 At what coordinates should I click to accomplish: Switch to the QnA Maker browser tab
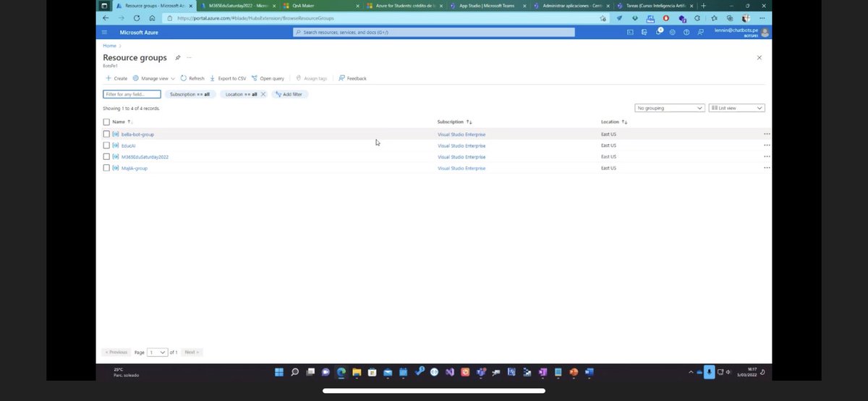point(320,5)
